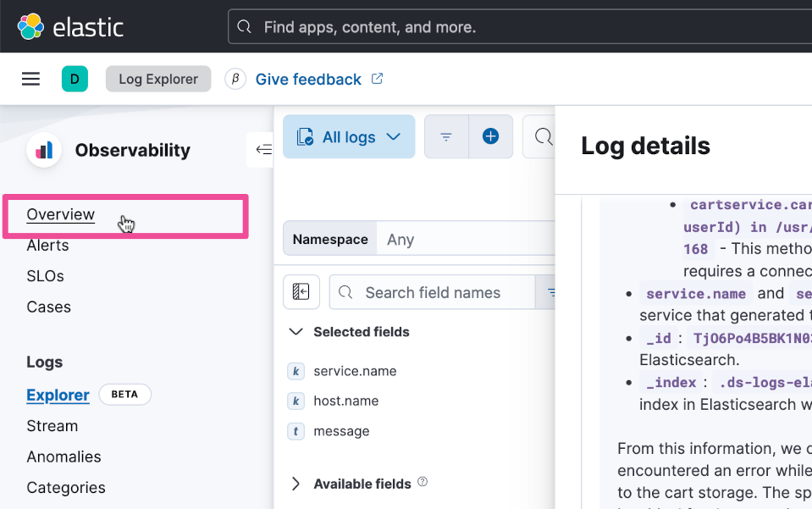
Task: Click the Observability logo icon
Action: point(43,150)
